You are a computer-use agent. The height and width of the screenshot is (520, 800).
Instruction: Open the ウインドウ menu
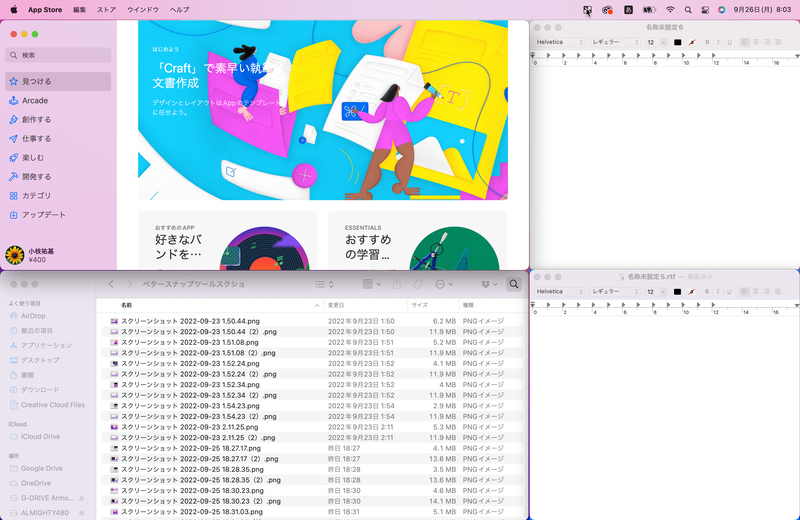(143, 10)
